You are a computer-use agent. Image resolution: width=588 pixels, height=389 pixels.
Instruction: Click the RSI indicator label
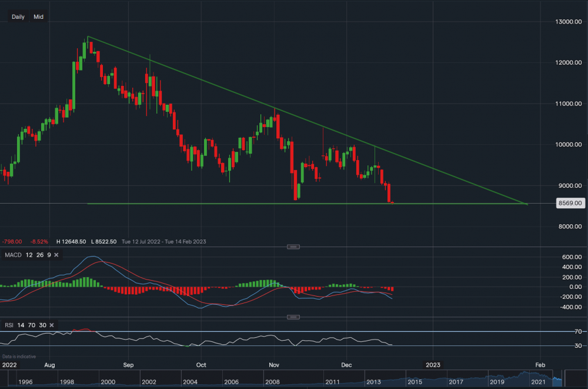click(8, 325)
